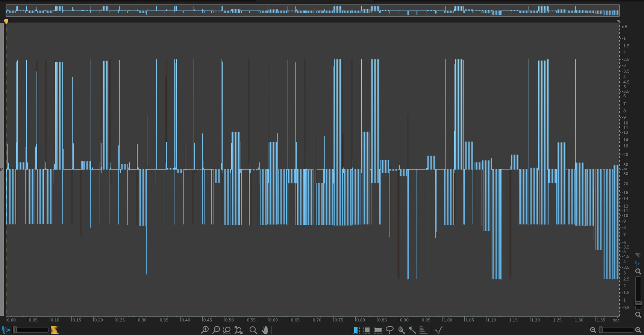644x335 pixels.
Task: Click the orange playhead marker at the start
Action: coord(6,21)
